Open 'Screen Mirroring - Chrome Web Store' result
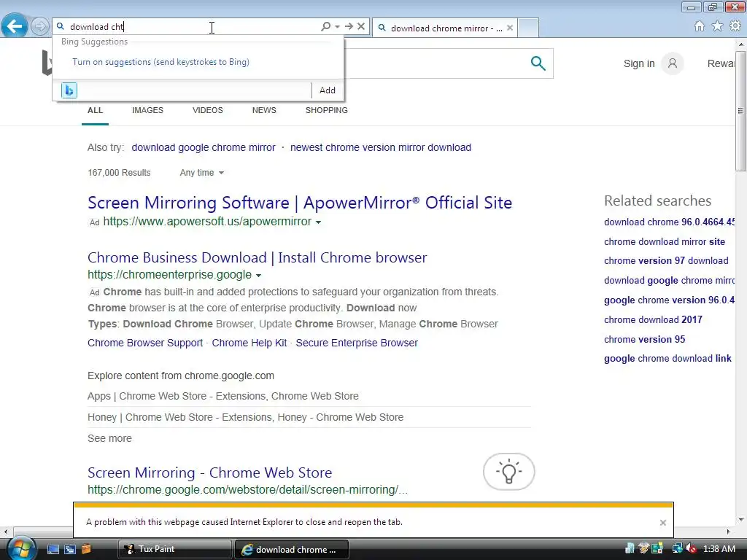This screenshot has width=747, height=560. click(x=209, y=472)
